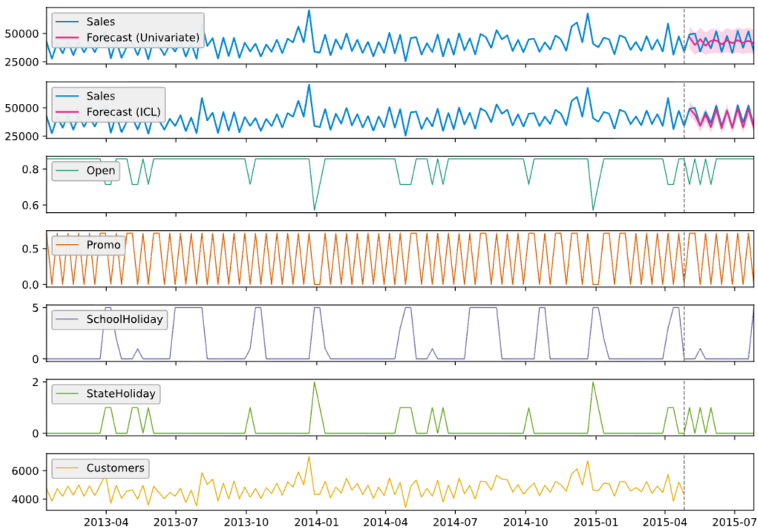Click the pink line swatch beside Forecast (ICL)
The height and width of the screenshot is (532, 758).
point(68,112)
